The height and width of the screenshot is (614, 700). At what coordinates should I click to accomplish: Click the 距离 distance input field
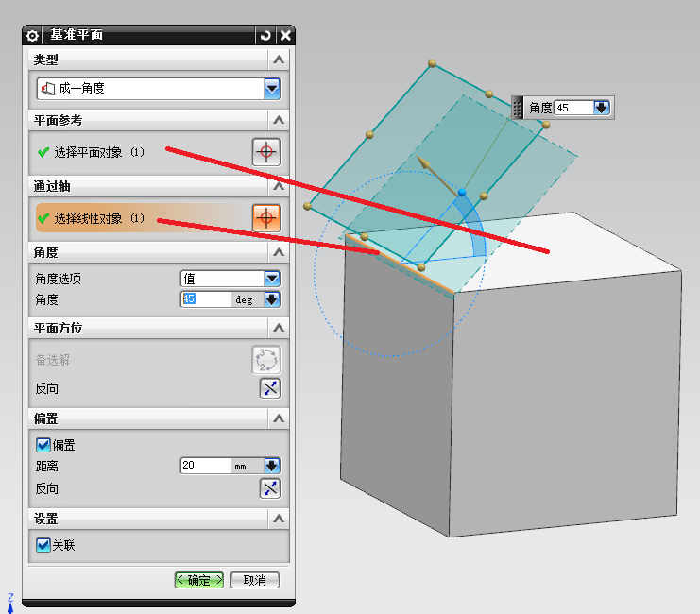pyautogui.click(x=206, y=466)
